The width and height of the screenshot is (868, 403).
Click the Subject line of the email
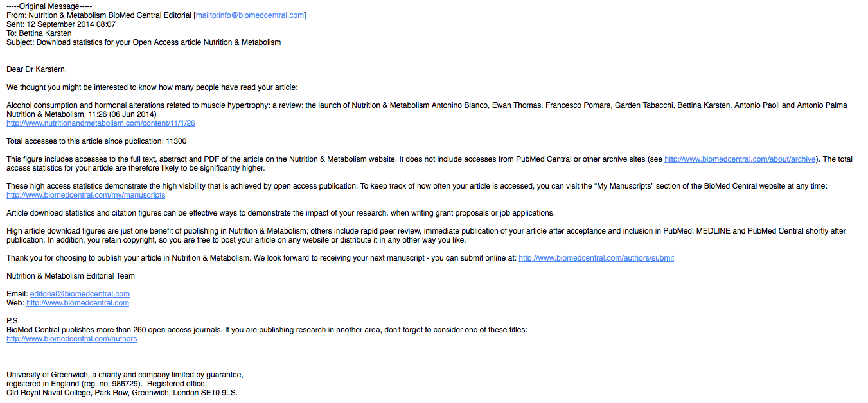(x=143, y=42)
